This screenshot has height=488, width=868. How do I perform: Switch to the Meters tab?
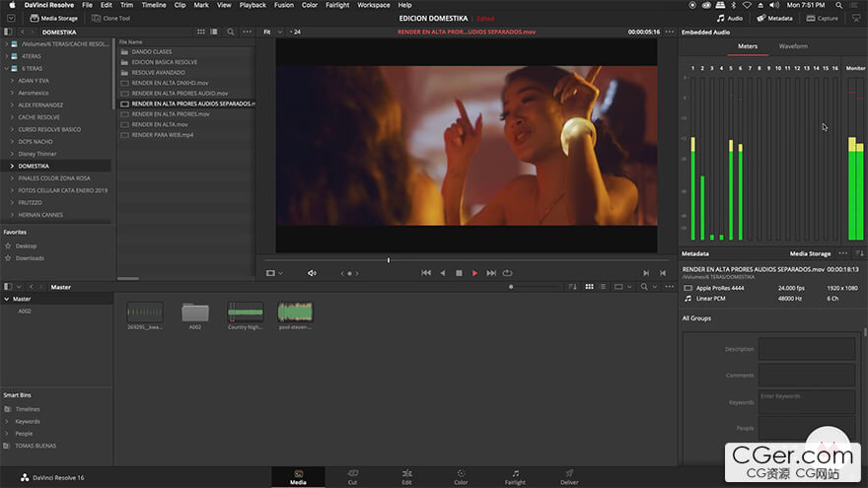click(x=748, y=46)
